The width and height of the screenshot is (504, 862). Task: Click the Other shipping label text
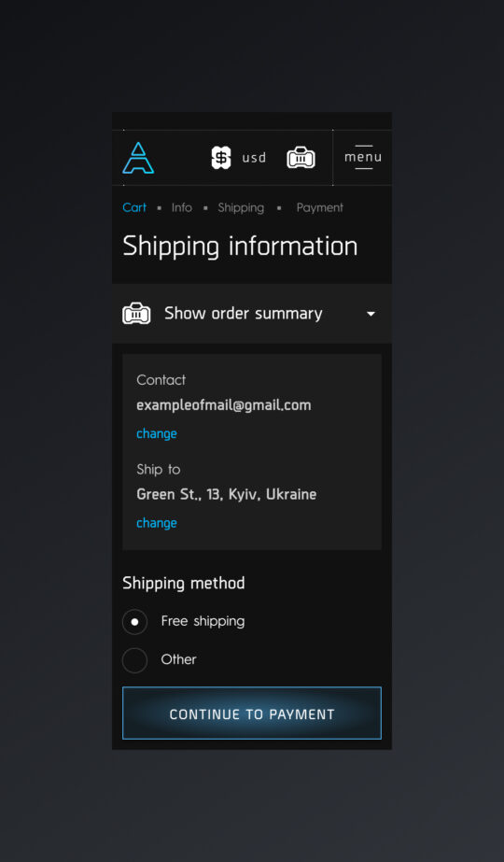178,659
